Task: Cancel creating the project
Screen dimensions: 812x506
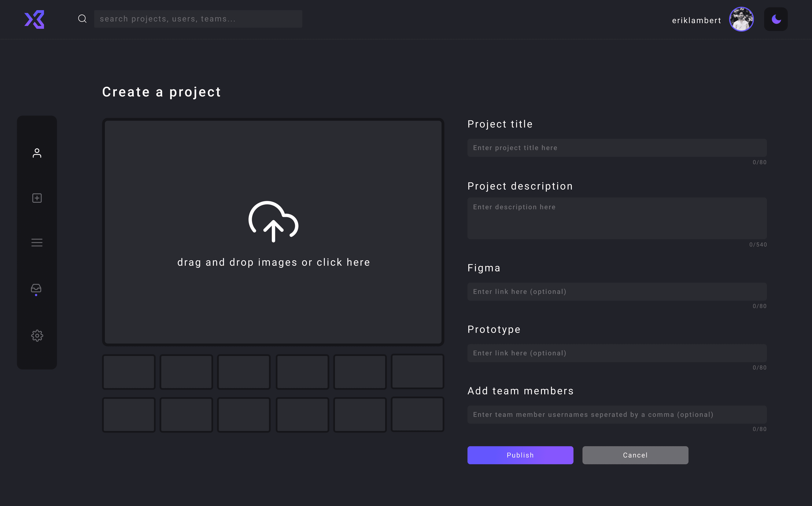Action: (635, 455)
